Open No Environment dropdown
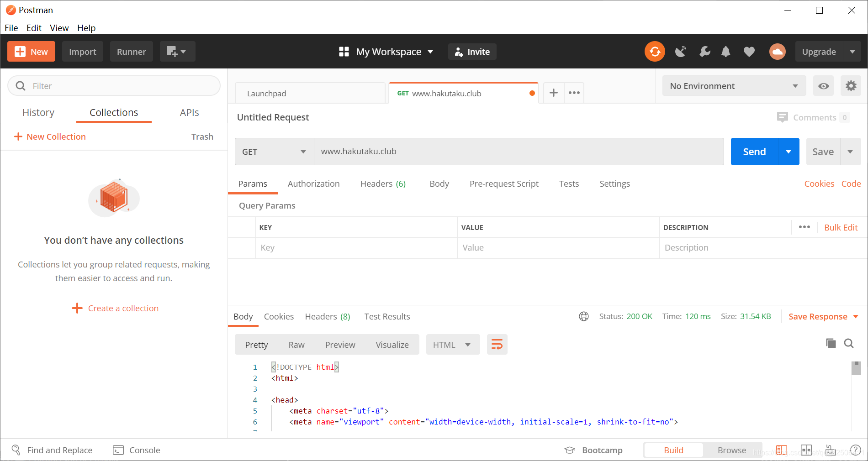This screenshot has height=461, width=868. (x=734, y=86)
